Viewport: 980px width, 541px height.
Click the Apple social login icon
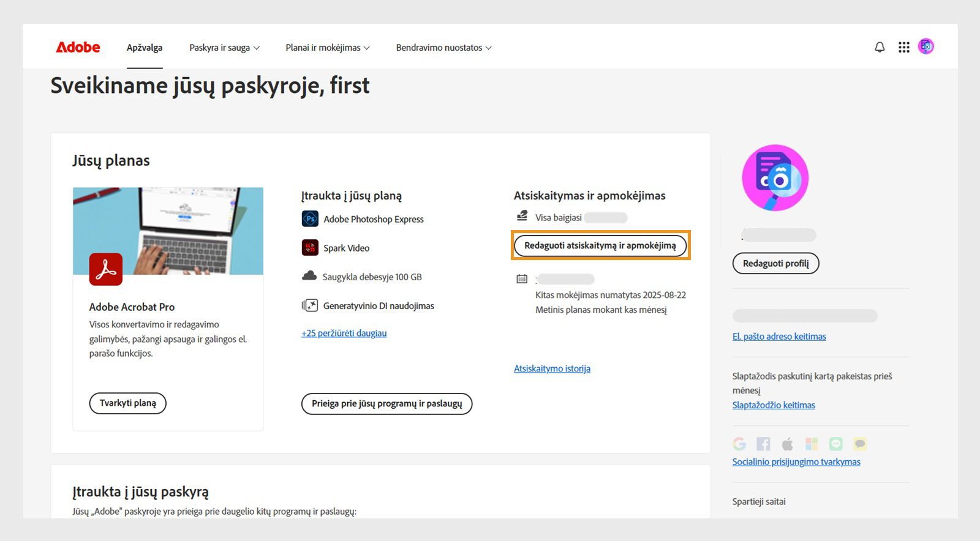[x=788, y=444]
